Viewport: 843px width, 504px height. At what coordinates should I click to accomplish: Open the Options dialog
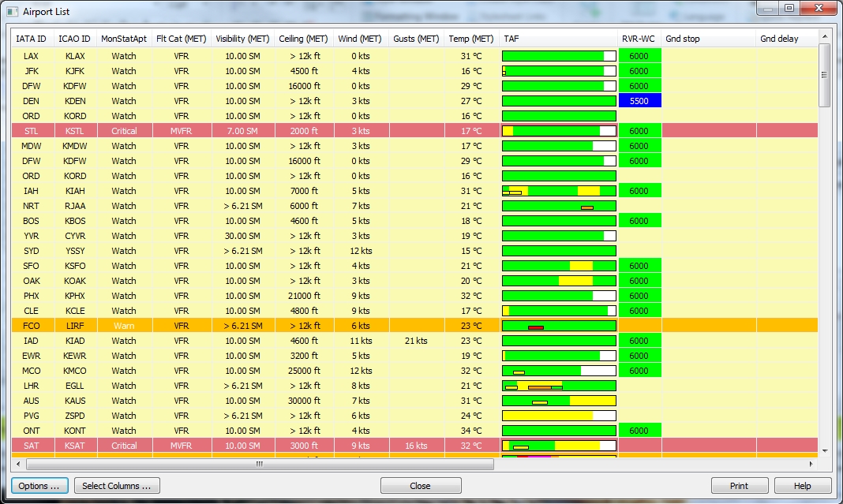point(39,486)
